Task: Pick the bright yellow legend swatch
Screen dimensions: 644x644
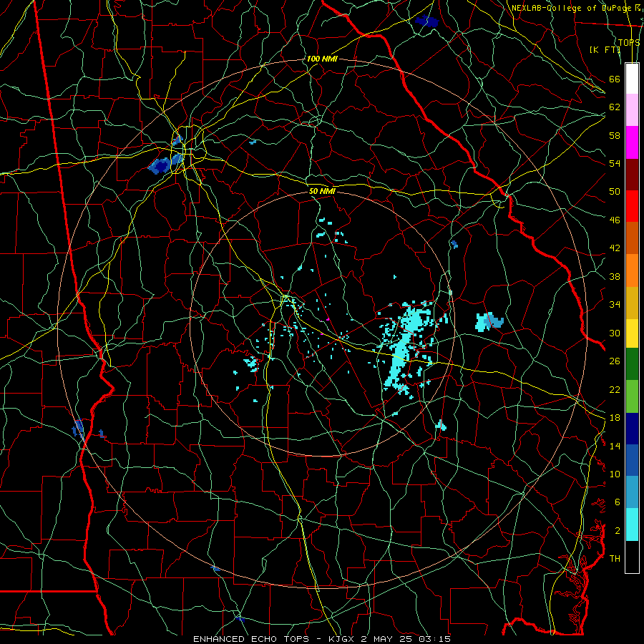Action: tap(632, 333)
